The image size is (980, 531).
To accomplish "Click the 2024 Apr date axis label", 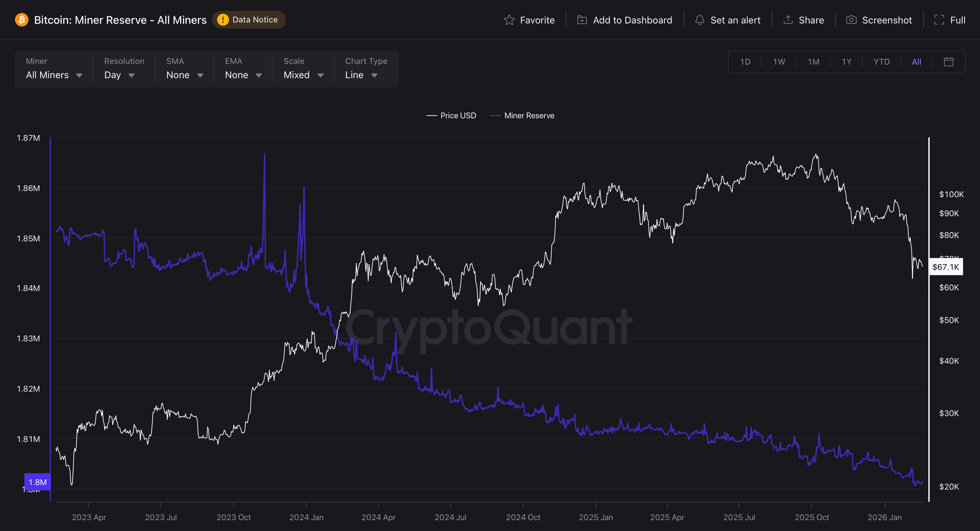I will click(x=378, y=517).
